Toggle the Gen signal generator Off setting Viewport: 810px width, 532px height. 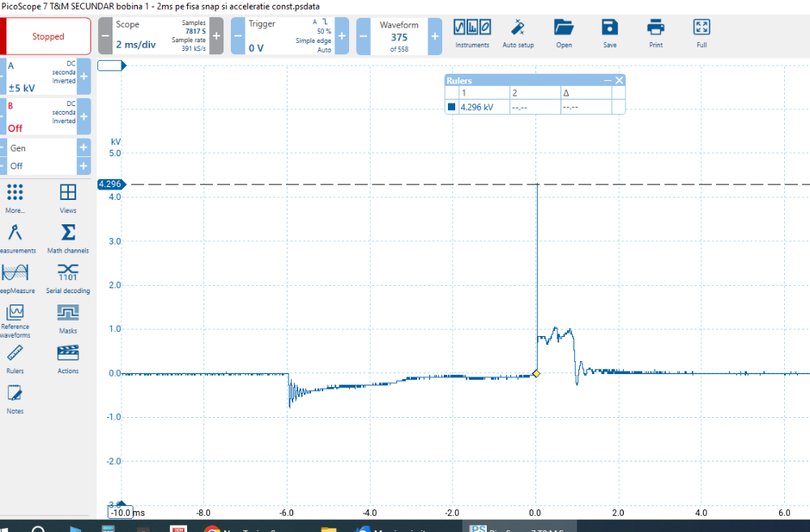tap(40, 165)
